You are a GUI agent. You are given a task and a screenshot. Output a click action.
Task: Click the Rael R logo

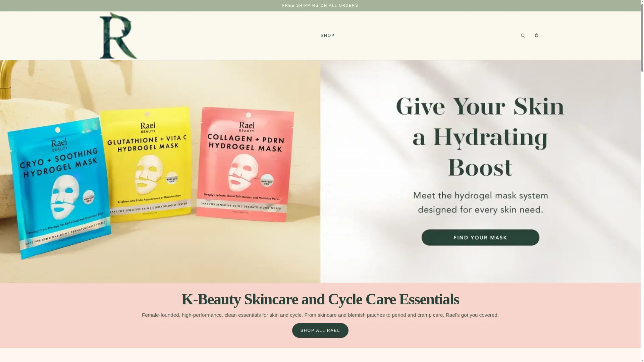coord(118,36)
